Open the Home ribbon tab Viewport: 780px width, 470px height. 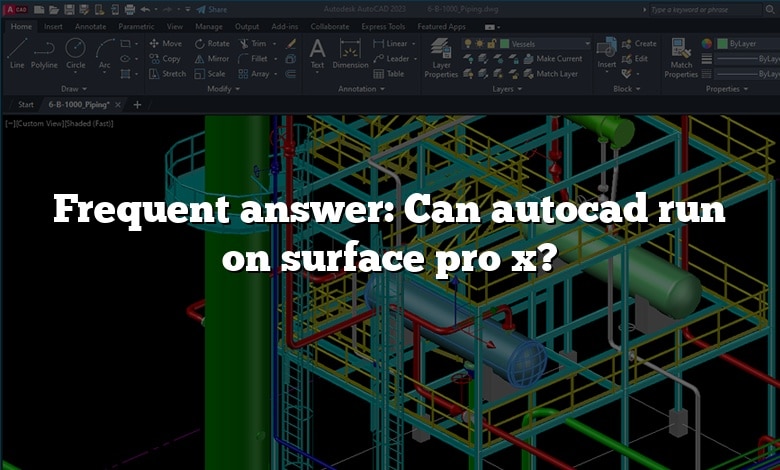coord(21,26)
